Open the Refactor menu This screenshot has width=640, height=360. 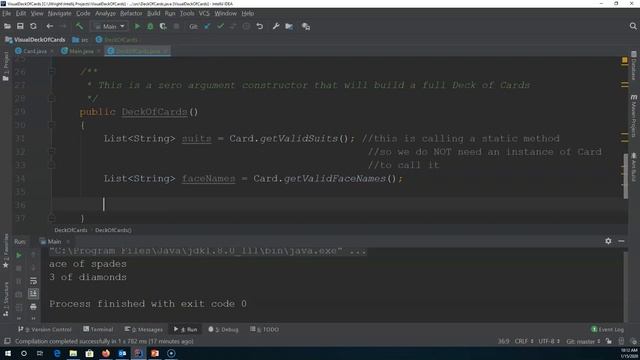click(x=131, y=13)
